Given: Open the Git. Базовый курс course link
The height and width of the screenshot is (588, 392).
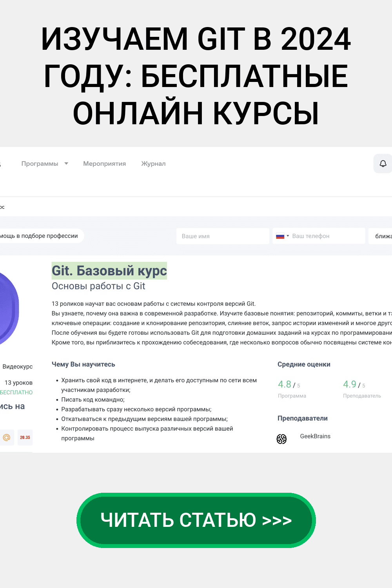Looking at the screenshot, I should coord(109,270).
